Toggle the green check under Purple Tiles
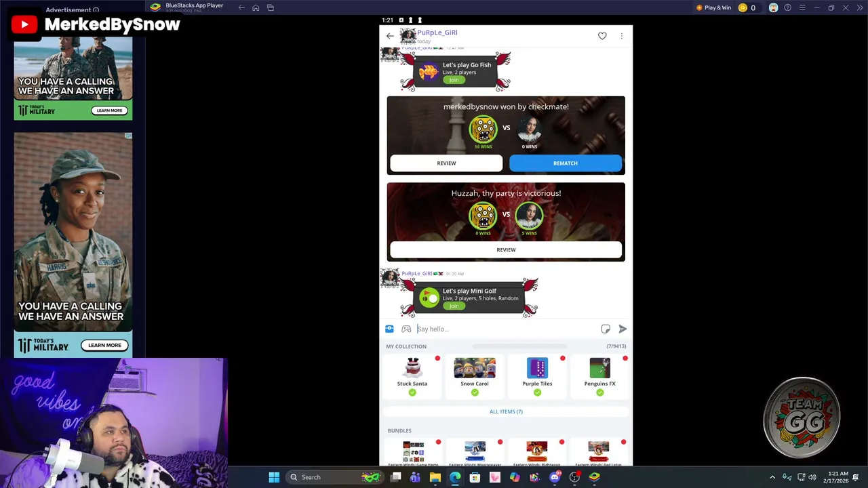The height and width of the screenshot is (488, 868). coord(537,392)
